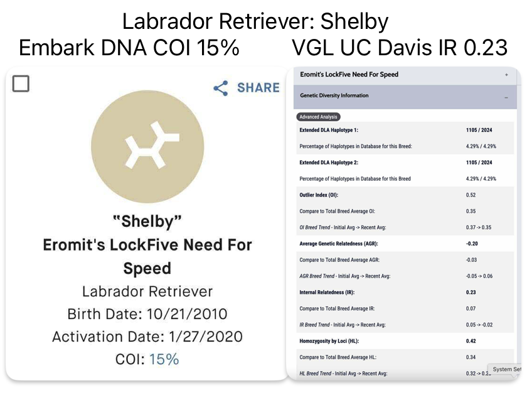Click the share icon
Screen dimensions: 532x393
(x=221, y=88)
